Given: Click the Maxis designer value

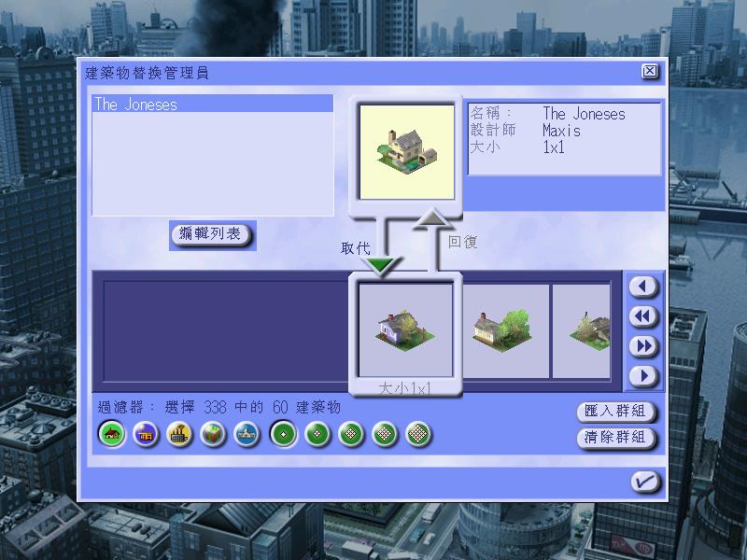Looking at the screenshot, I should (561, 131).
